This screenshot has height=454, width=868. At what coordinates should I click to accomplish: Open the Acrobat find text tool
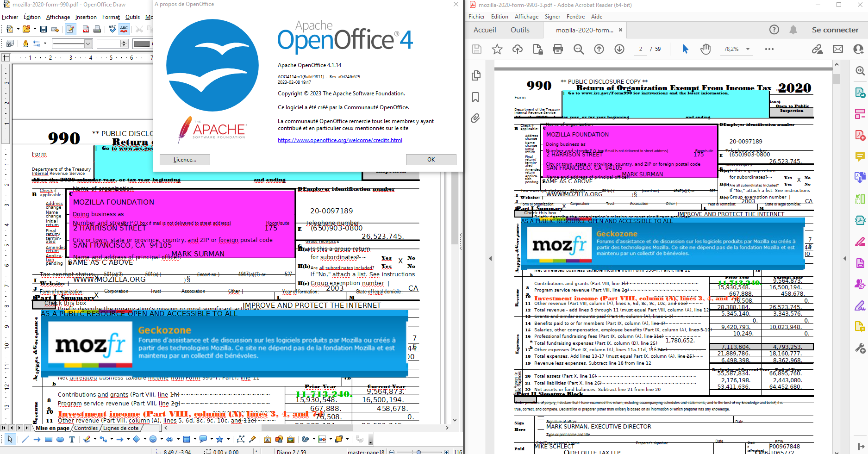[579, 49]
